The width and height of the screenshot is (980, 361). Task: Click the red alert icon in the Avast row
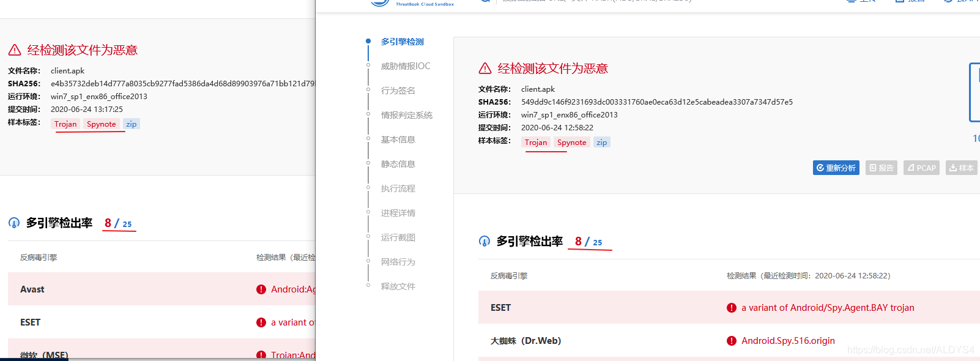pos(261,289)
